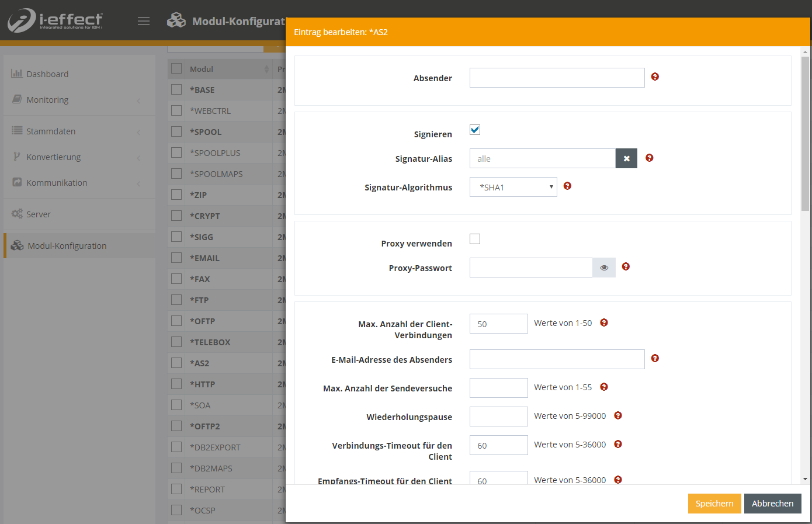This screenshot has width=812, height=524.
Task: Select Server in the sidebar menu
Action: pos(39,214)
